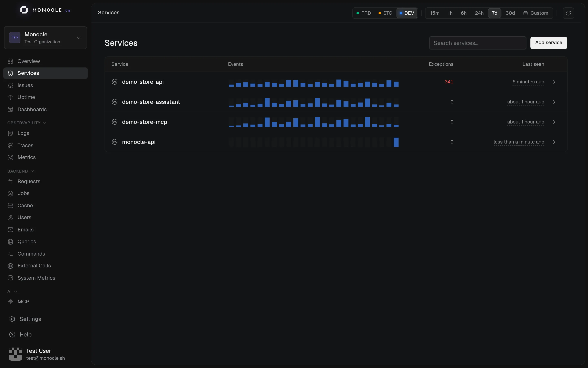Go to Jobs in sidebar

point(46,193)
